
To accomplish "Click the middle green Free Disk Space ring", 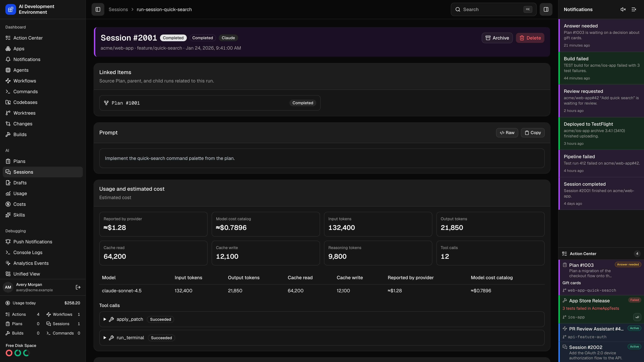I will 18,353.
